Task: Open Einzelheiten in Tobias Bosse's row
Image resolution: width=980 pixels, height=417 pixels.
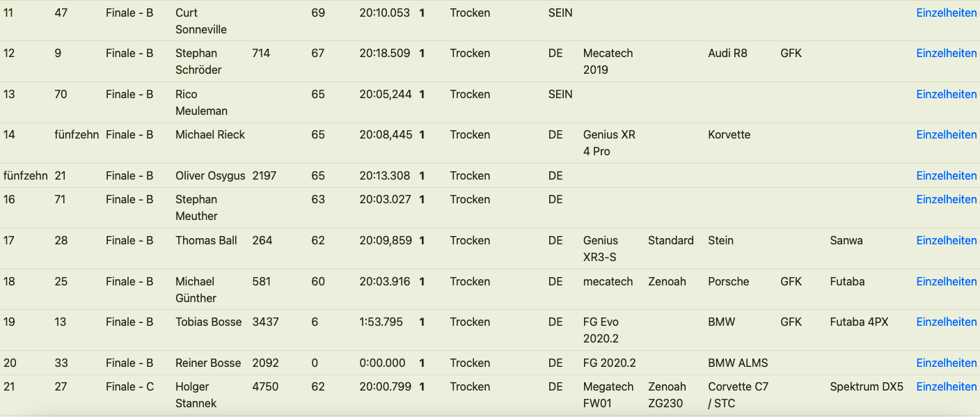Action: point(946,322)
